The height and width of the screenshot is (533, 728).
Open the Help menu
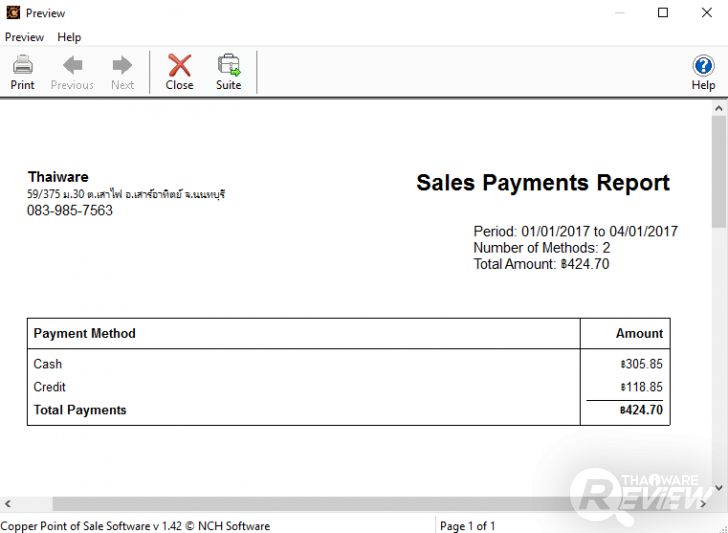pos(69,37)
